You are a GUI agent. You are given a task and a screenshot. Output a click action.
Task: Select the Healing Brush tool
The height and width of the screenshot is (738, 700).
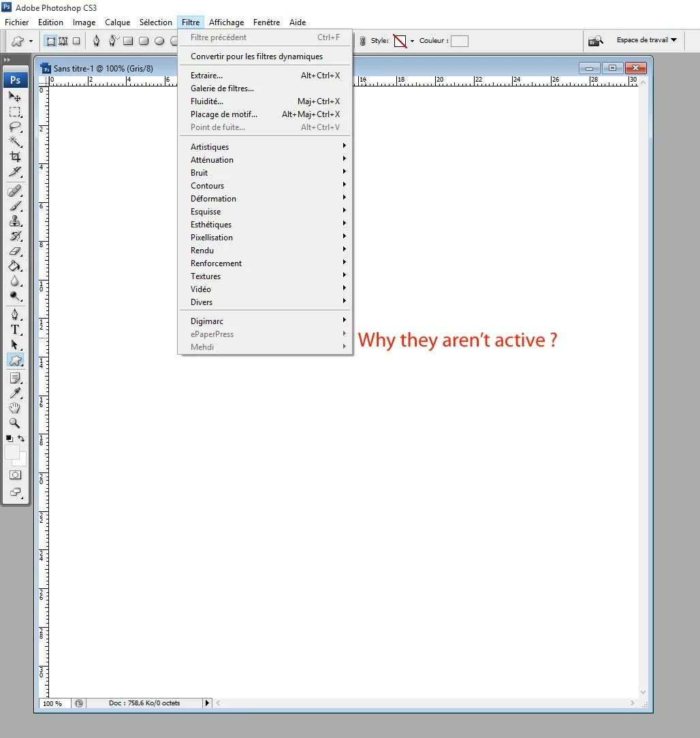tap(15, 191)
